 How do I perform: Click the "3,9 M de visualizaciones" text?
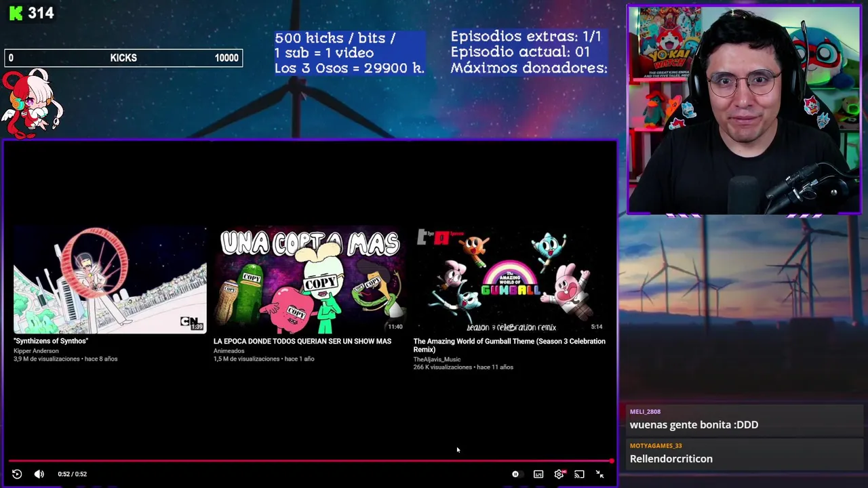pyautogui.click(x=47, y=359)
